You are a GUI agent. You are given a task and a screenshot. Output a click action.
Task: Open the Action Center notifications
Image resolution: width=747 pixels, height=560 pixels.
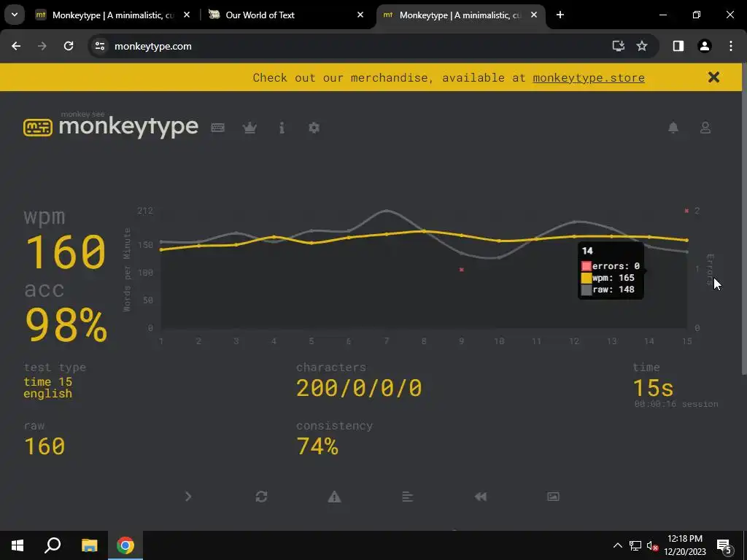[x=724, y=545]
